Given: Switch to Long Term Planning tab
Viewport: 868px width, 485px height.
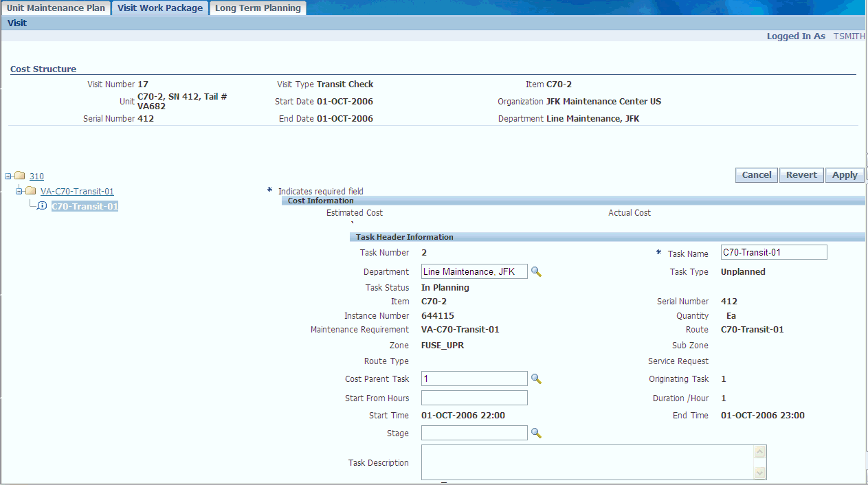Looking at the screenshot, I should tap(258, 8).
